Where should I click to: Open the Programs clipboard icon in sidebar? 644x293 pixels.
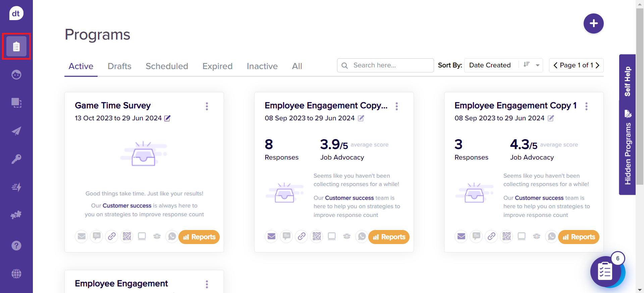16,46
